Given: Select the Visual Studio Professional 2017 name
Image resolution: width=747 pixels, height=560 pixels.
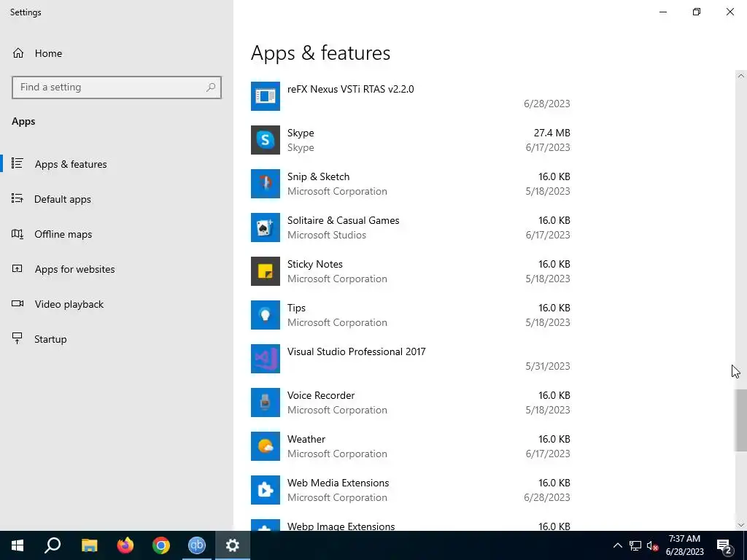Looking at the screenshot, I should [x=356, y=352].
